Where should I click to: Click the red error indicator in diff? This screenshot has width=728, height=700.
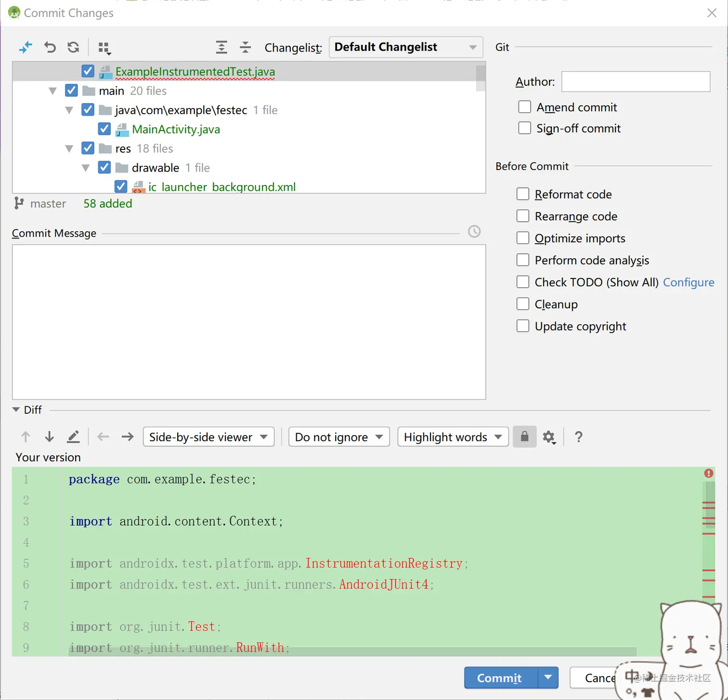point(709,473)
